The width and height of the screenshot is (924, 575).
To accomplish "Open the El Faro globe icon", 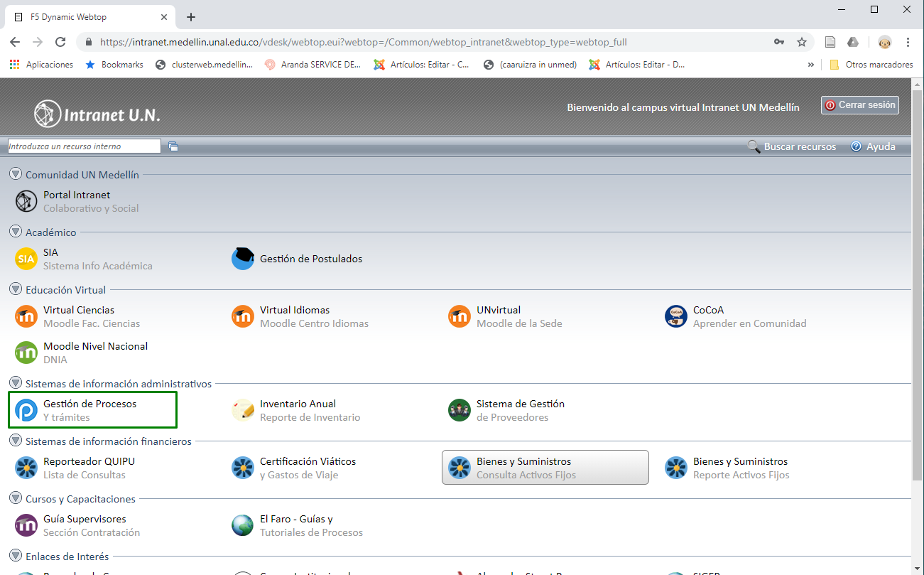I will 243,526.
